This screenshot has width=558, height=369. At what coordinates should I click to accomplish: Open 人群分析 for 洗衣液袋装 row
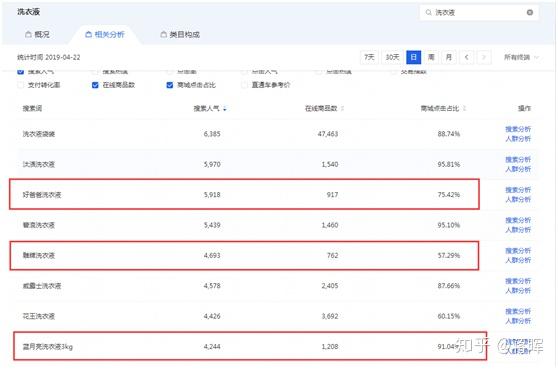click(x=518, y=138)
